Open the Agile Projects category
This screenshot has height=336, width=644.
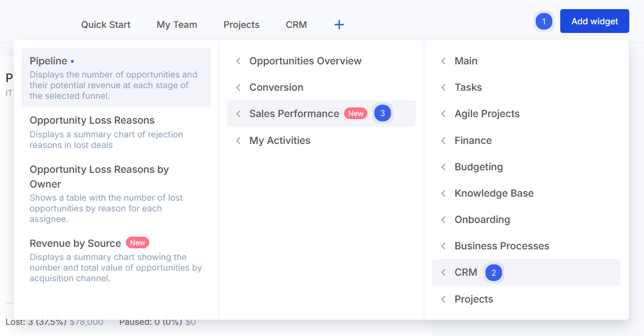[487, 114]
